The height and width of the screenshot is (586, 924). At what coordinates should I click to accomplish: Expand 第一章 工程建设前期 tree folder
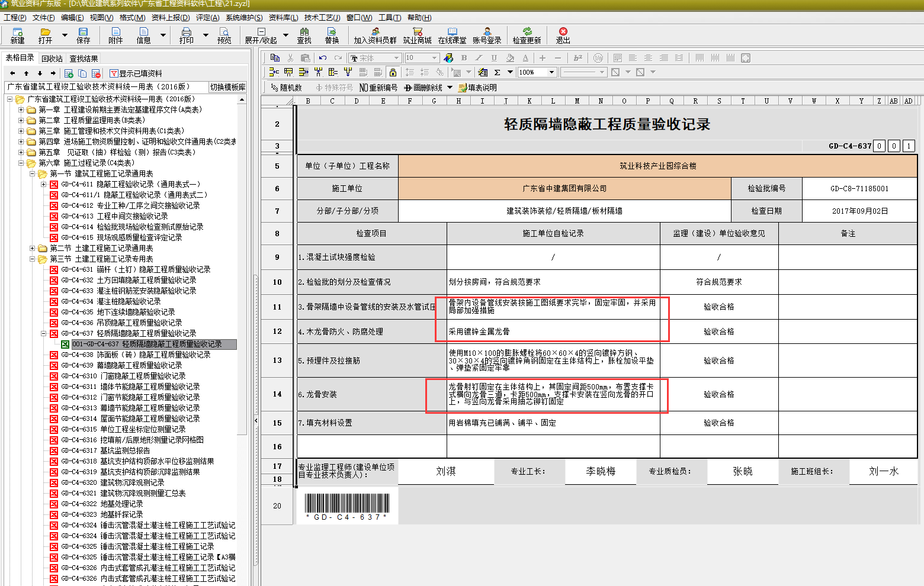pos(21,110)
